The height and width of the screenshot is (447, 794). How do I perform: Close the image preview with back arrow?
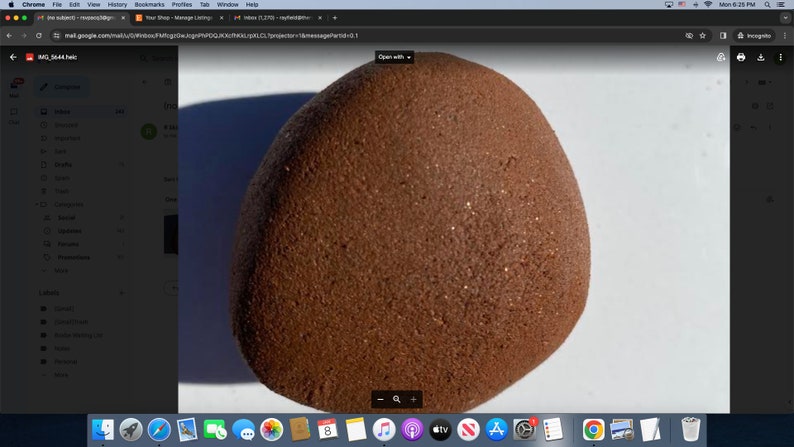tap(13, 57)
